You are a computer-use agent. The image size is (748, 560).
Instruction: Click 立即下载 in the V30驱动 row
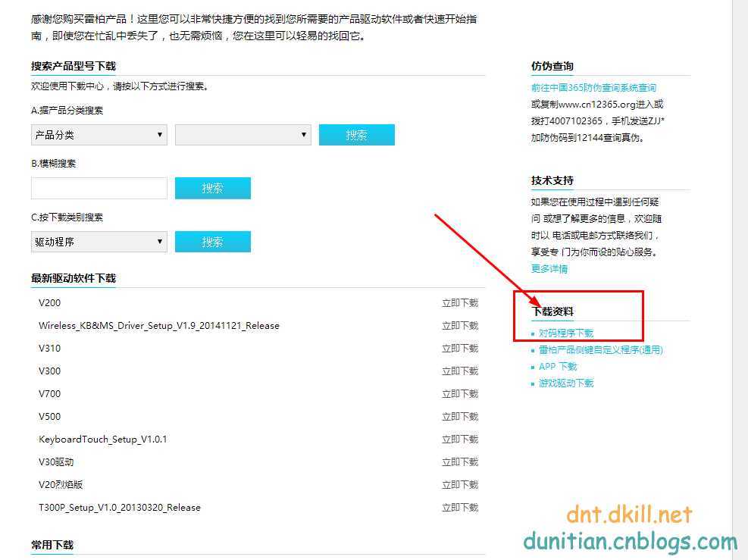(x=460, y=462)
